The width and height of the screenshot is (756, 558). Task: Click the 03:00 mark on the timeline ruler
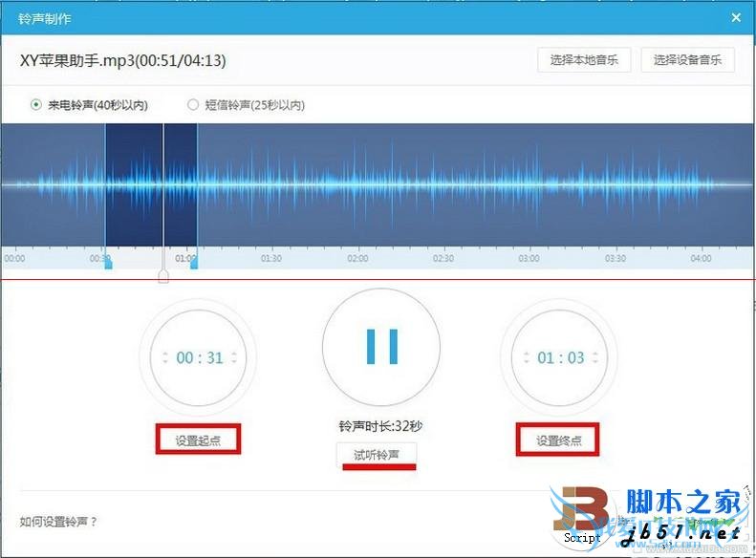pyautogui.click(x=529, y=259)
